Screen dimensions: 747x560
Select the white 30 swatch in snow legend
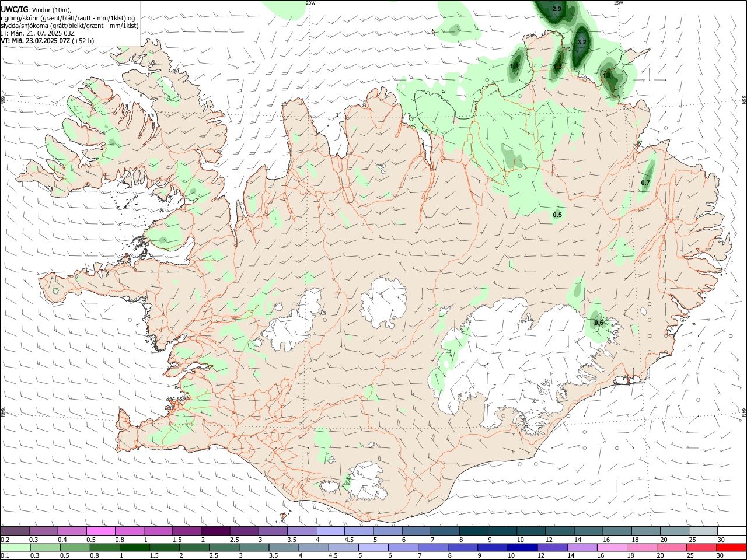click(x=732, y=531)
